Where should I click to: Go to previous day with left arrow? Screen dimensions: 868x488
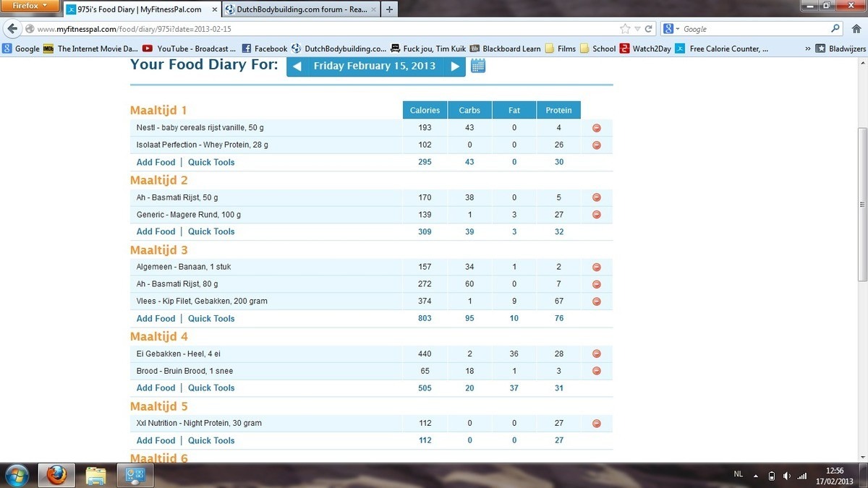point(297,66)
